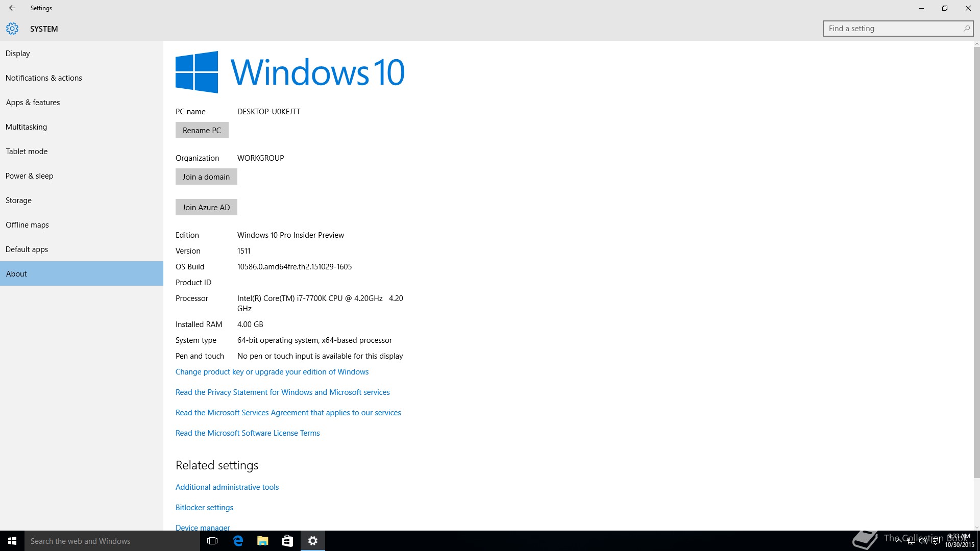Click the System gear icon in header

pyautogui.click(x=12, y=29)
